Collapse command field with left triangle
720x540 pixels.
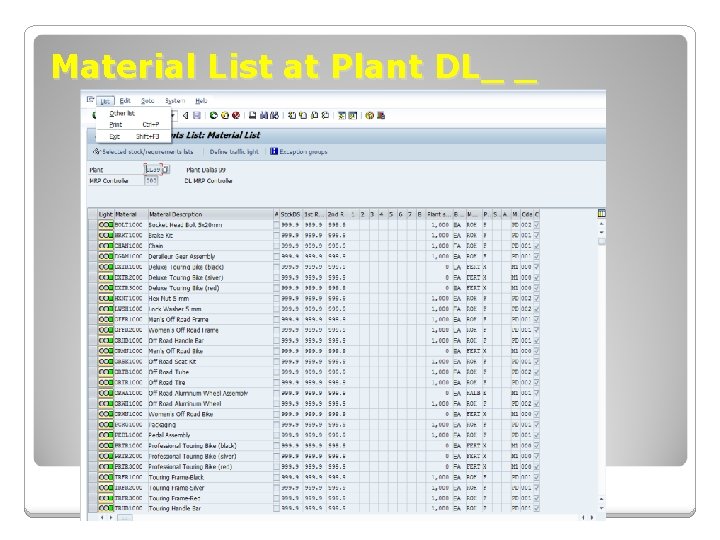(186, 116)
